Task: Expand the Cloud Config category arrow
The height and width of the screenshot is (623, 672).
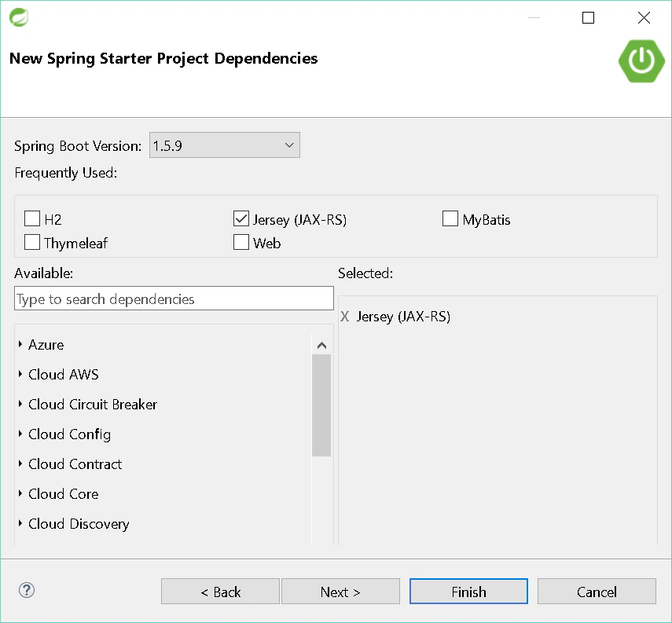Action: click(x=20, y=434)
